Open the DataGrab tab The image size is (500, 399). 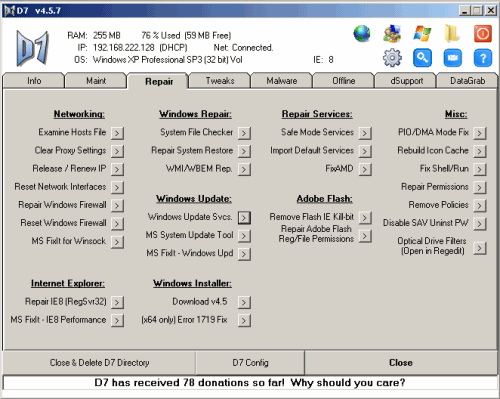pos(467,81)
